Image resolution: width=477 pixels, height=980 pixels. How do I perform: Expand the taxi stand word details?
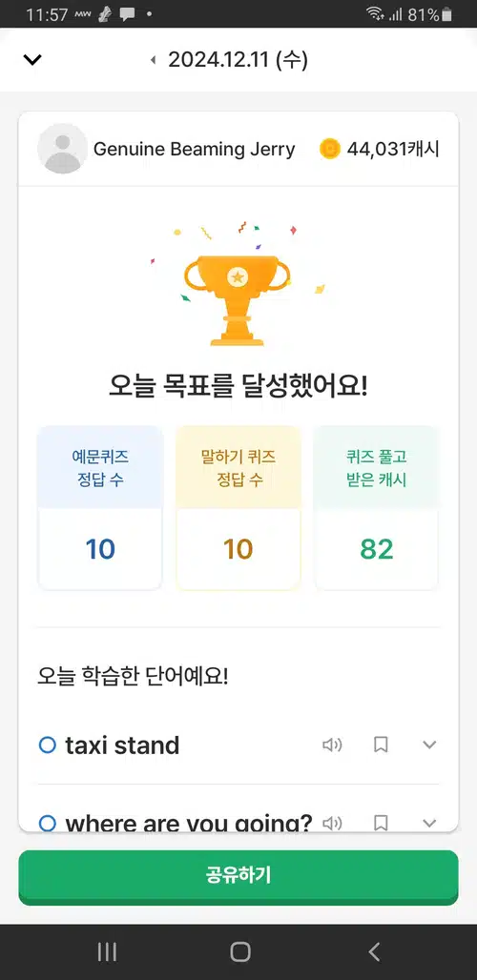429,745
